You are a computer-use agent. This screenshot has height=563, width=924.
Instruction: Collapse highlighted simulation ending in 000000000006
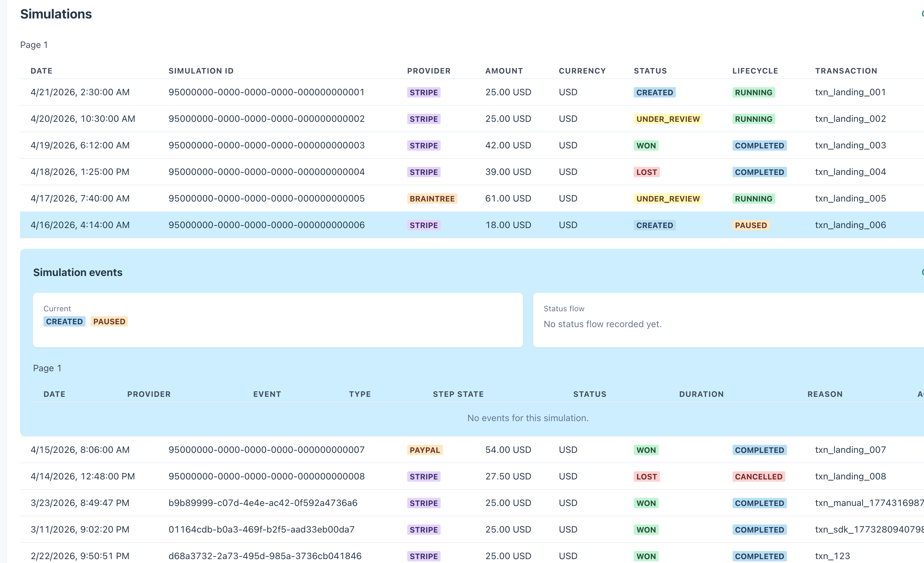472,225
